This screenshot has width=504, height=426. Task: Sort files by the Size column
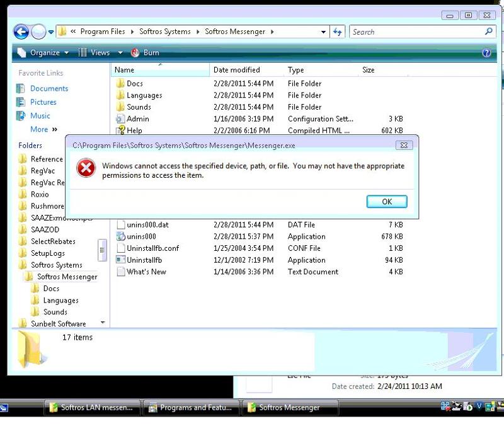[383, 70]
